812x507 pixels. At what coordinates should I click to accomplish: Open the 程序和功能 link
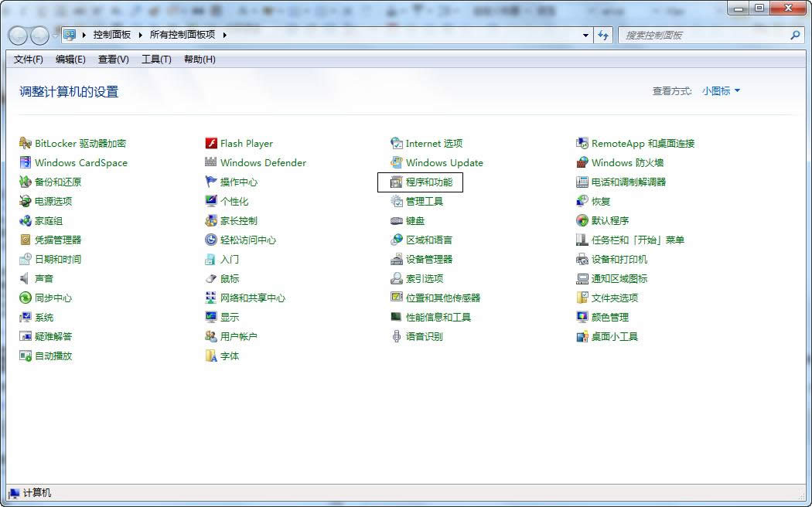click(x=428, y=182)
